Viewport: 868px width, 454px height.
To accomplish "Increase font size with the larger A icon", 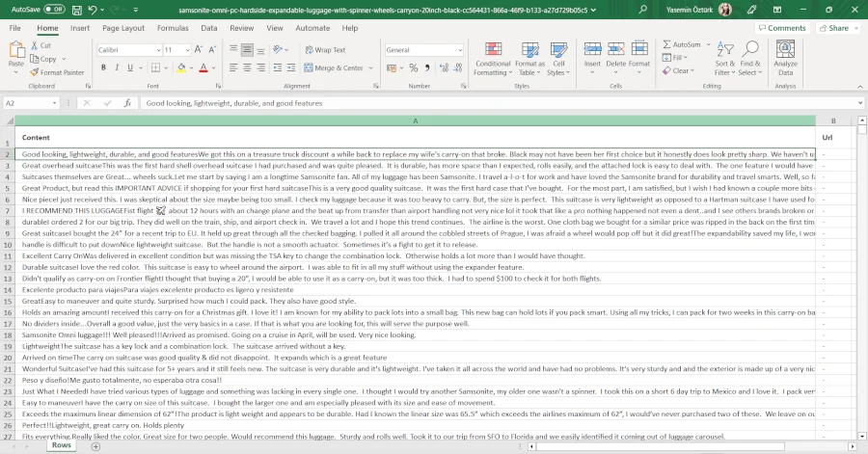I will [x=199, y=50].
